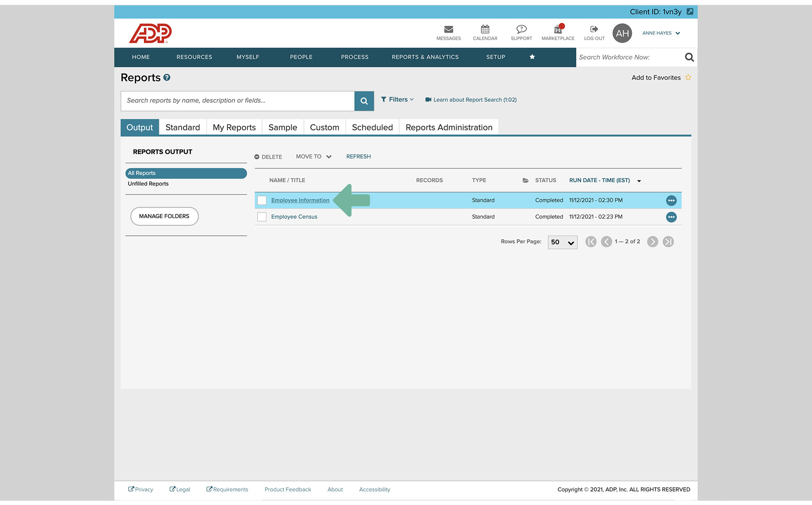812x505 pixels.
Task: Click the ADP logo
Action: coord(150,33)
